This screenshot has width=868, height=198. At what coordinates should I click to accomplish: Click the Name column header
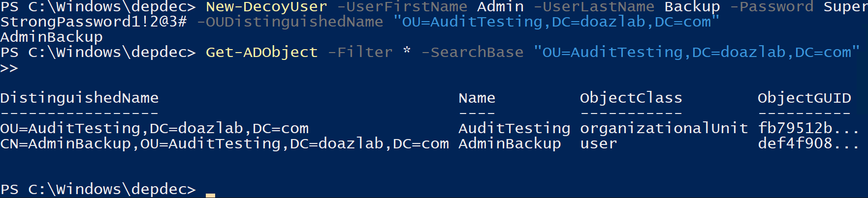tap(477, 98)
